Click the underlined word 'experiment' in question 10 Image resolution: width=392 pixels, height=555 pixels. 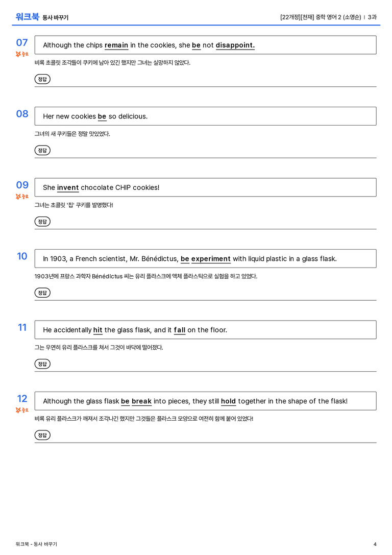[211, 259]
